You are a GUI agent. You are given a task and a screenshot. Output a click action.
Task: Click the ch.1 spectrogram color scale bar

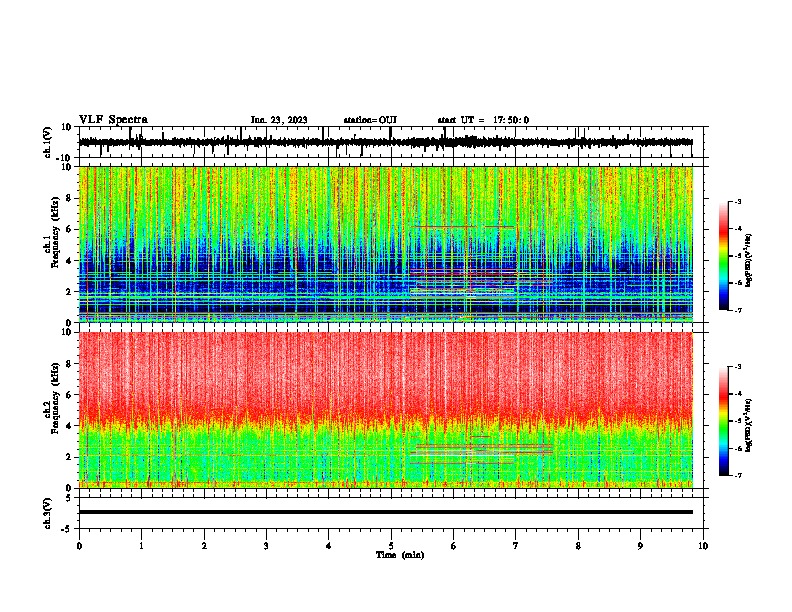point(723,256)
